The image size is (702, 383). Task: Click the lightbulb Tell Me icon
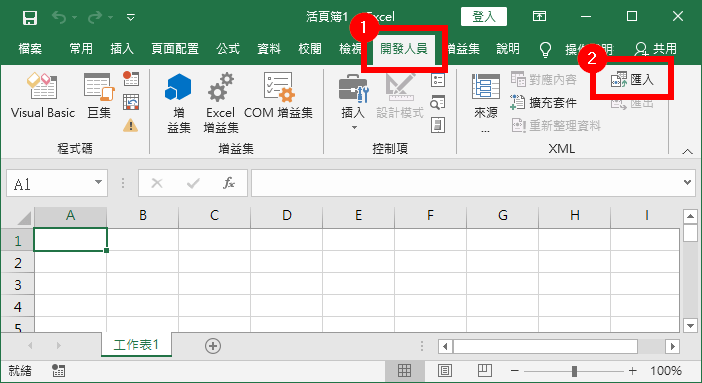[x=545, y=49]
